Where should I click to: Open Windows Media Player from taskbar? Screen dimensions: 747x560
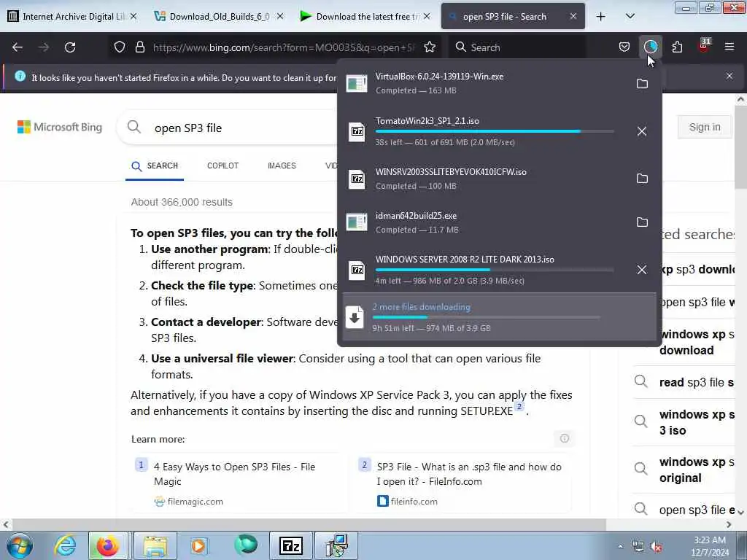coord(199,545)
